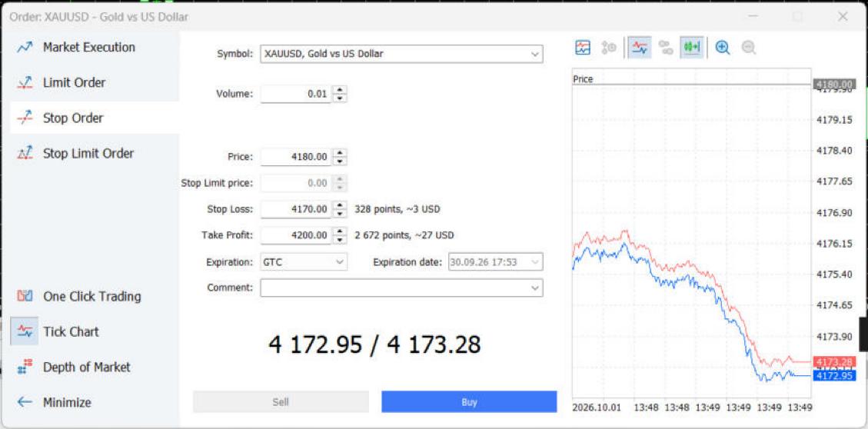Image resolution: width=868 pixels, height=429 pixels.
Task: Click the Price field showing 4180.00
Action: pos(296,157)
